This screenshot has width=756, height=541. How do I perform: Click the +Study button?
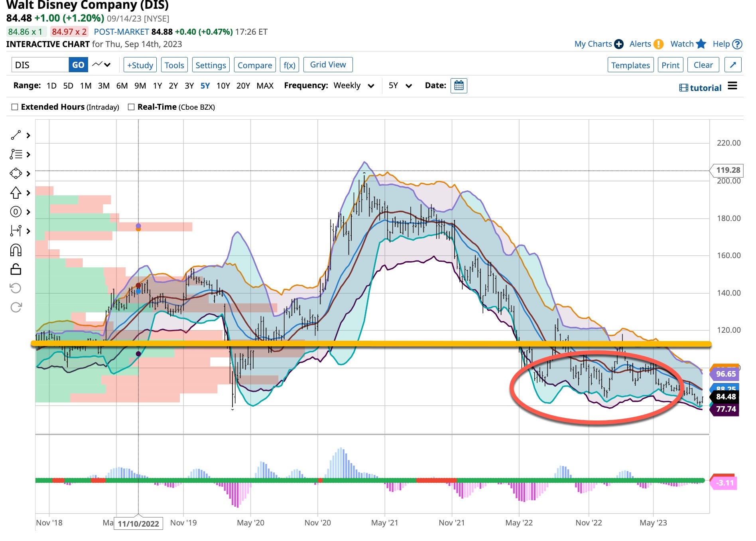coord(140,65)
